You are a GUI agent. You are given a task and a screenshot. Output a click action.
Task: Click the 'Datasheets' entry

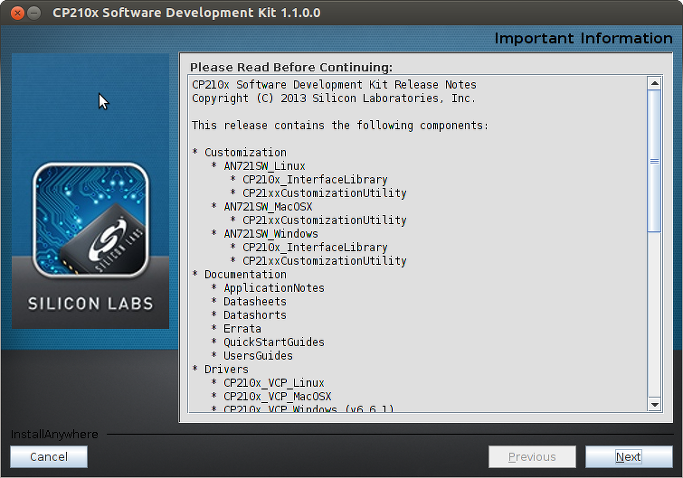[255, 302]
